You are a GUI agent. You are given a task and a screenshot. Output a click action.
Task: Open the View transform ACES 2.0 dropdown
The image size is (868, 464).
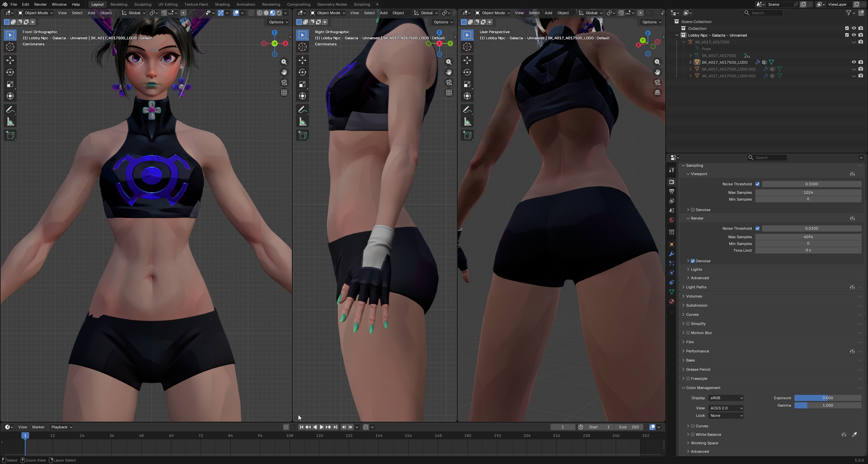(x=726, y=408)
